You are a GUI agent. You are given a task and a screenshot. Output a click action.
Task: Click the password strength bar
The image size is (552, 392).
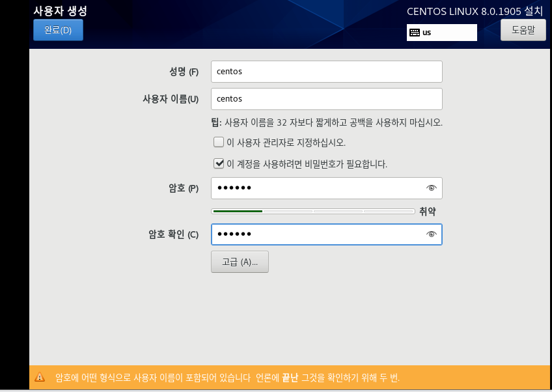click(x=313, y=212)
